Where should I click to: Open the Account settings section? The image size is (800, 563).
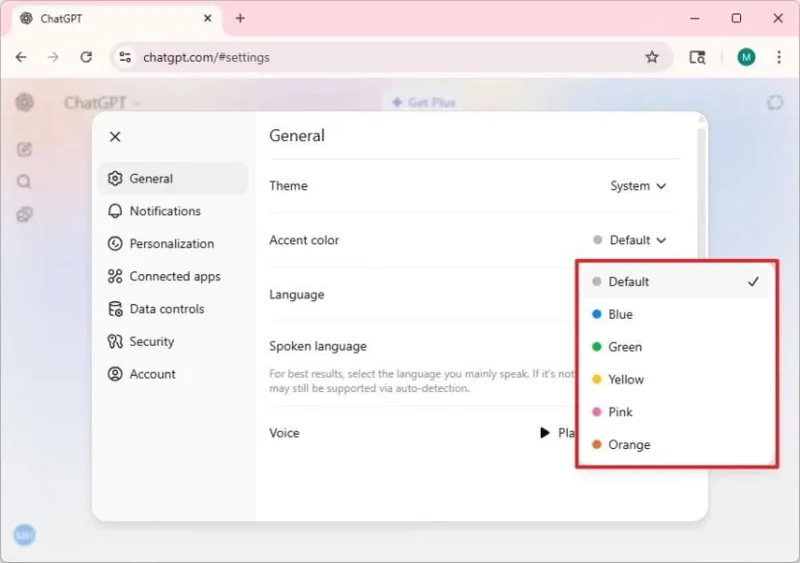coord(173,374)
